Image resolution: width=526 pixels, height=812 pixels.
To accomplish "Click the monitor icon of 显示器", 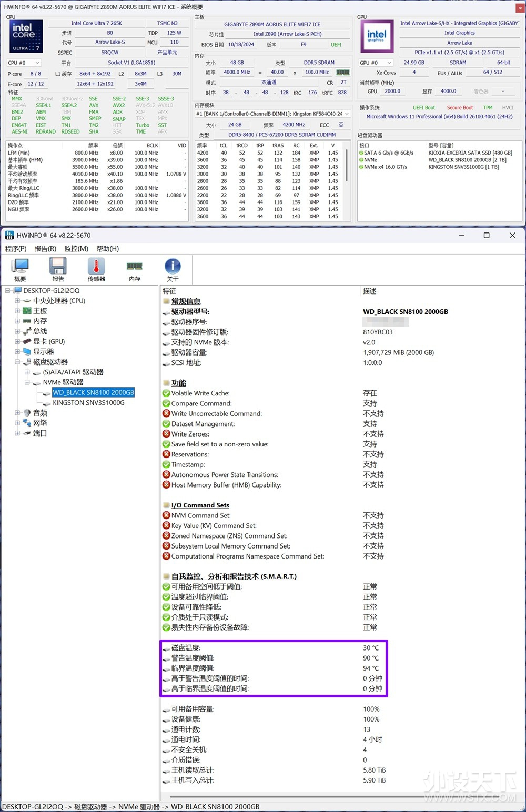I will click(x=27, y=352).
